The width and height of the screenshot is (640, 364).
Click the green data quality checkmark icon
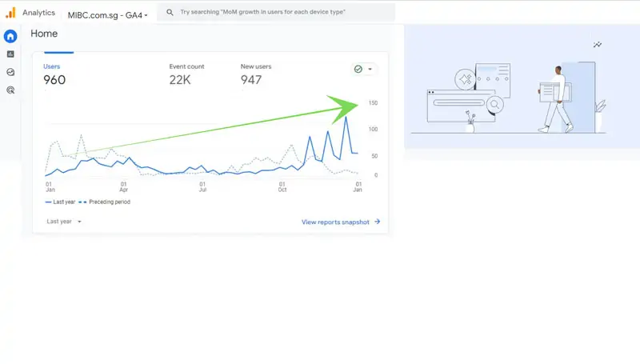(358, 70)
